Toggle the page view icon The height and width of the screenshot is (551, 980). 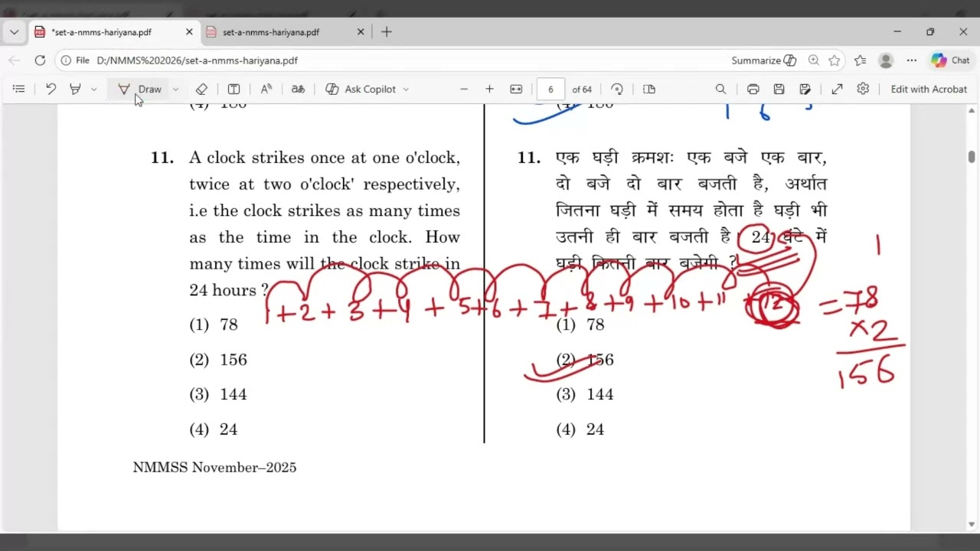click(x=649, y=90)
